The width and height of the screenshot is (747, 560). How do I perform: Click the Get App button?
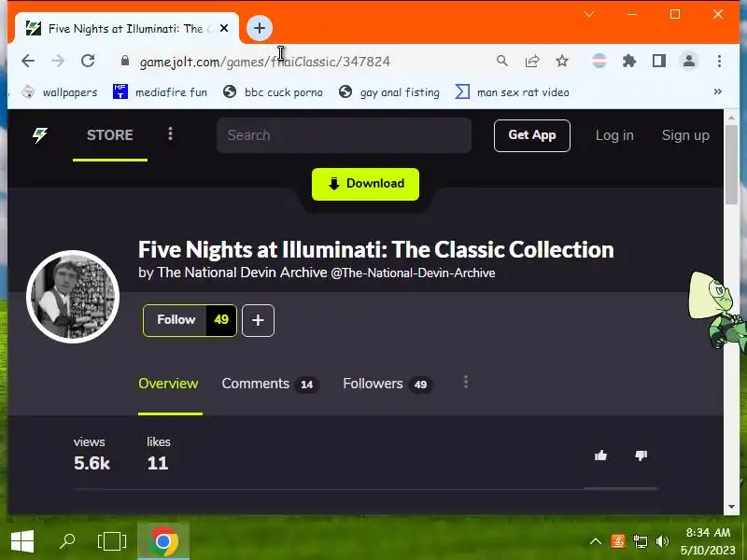coord(532,135)
